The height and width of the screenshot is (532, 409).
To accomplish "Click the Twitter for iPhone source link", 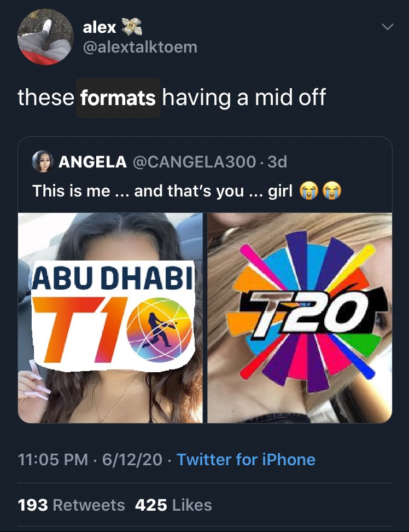I will coord(246,459).
